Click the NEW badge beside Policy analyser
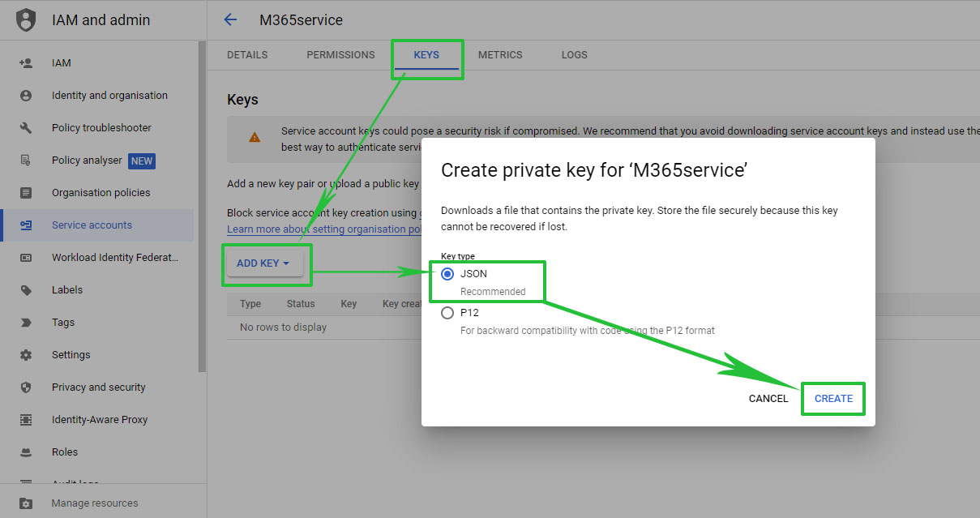The image size is (980, 518). point(142,161)
